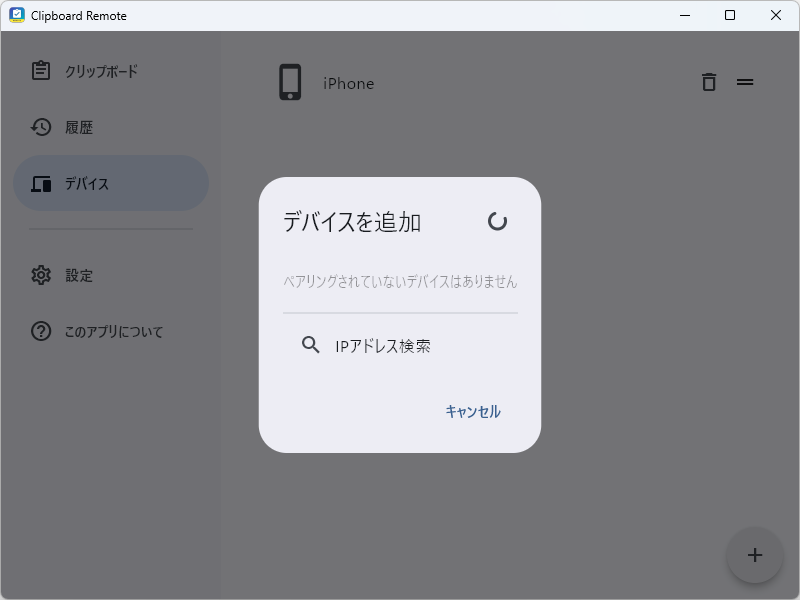
Task: Click the デバイス devices icon in the sidebar
Action: coord(40,183)
